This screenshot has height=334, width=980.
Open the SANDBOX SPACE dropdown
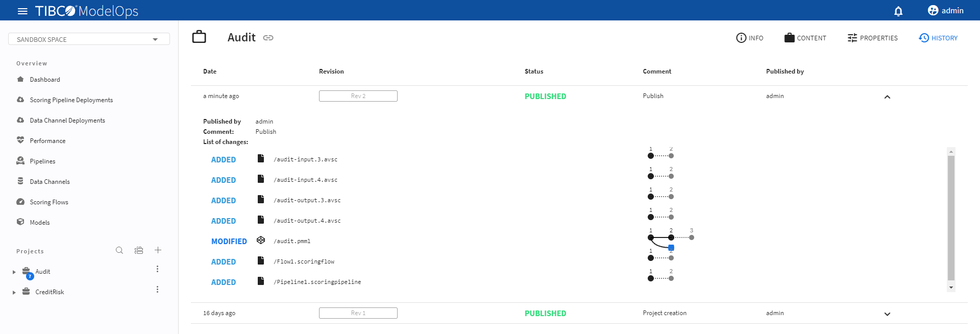(x=89, y=39)
